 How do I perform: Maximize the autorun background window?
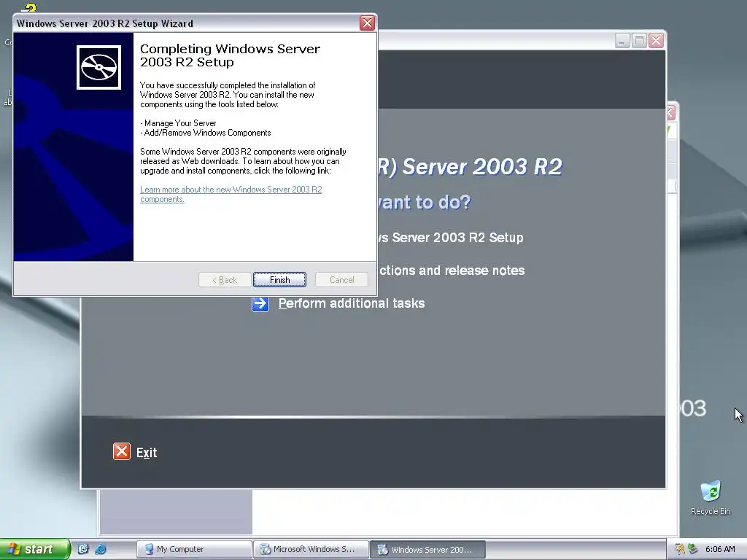pos(639,41)
